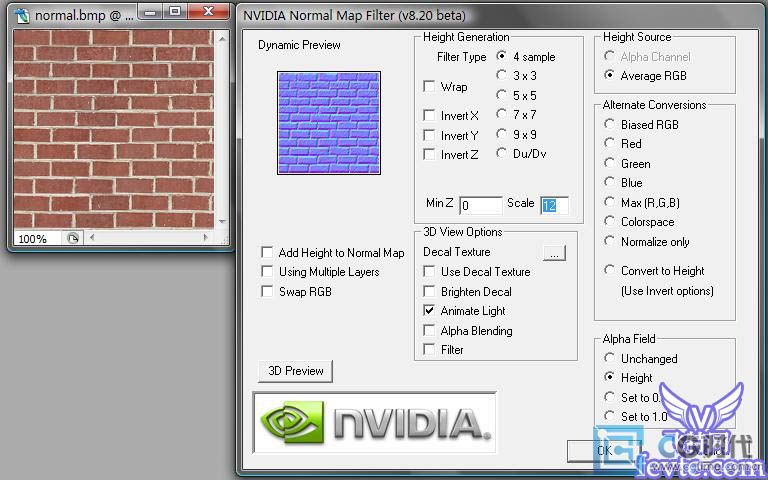Select Biased RGB conversion
The image size is (768, 480).
point(609,124)
